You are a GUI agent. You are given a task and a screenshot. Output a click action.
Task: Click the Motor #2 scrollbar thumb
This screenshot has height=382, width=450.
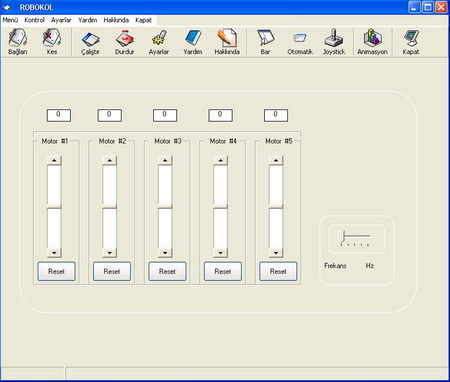(110, 207)
